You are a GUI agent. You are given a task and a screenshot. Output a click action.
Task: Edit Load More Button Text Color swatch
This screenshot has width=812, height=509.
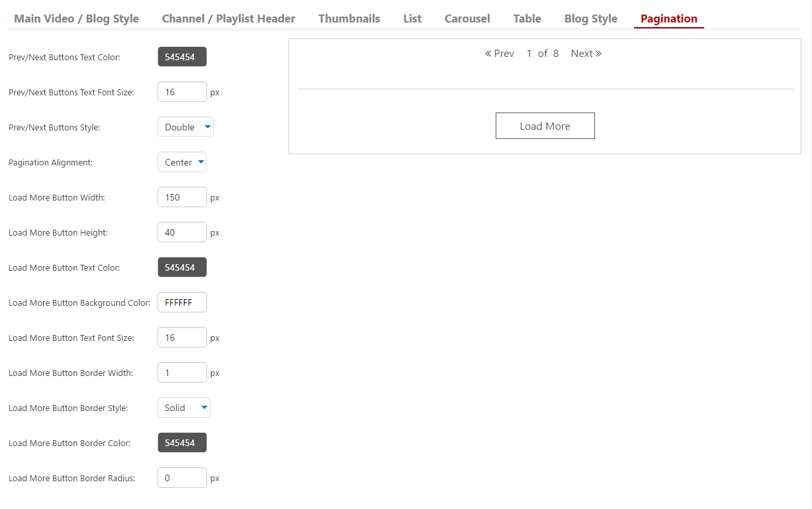(182, 267)
